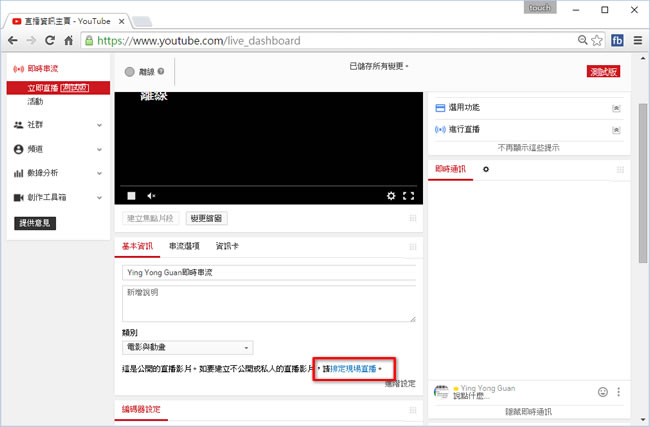Go to browser home page icon
The height and width of the screenshot is (427, 650).
(x=68, y=40)
